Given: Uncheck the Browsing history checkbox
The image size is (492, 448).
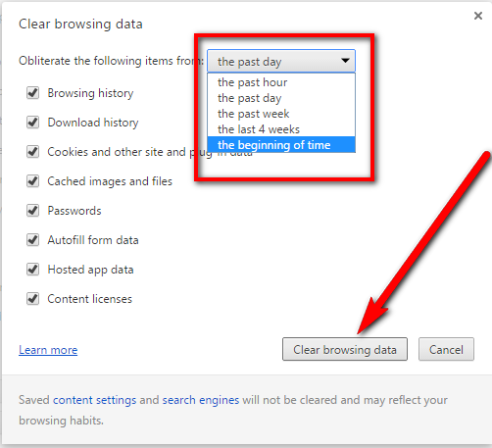Looking at the screenshot, I should point(32,93).
